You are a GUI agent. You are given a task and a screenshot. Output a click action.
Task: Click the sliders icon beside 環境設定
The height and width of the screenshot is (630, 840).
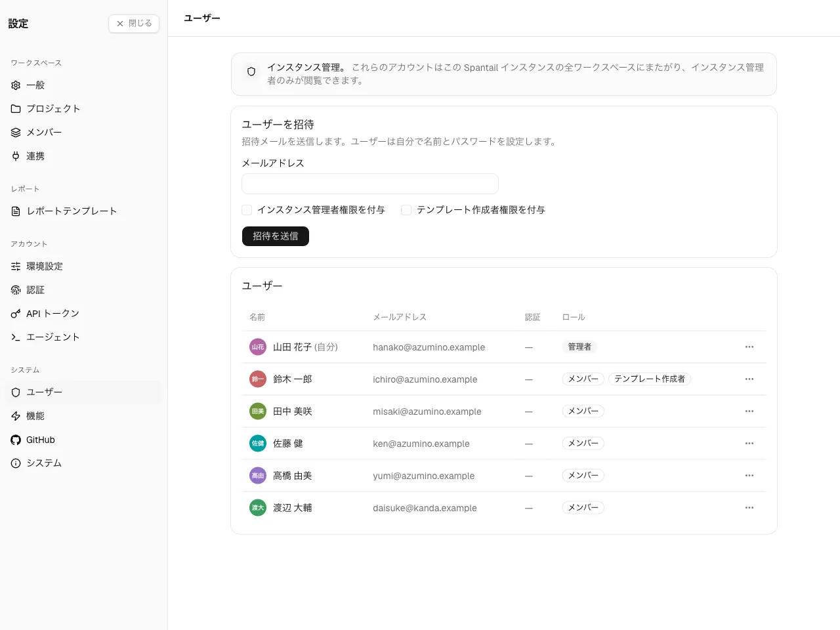click(x=16, y=266)
